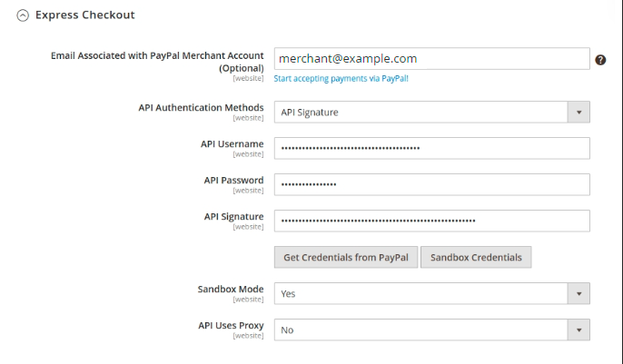Screen dimensions: 623x364
Task: Open the Start accepting payments via PayPal link
Action: tap(341, 79)
